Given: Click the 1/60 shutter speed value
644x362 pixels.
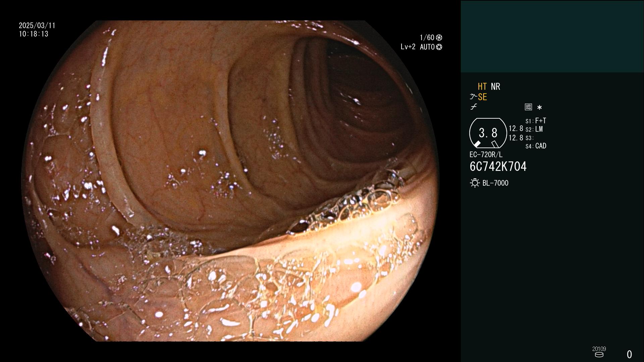Looking at the screenshot, I should coord(427,38).
